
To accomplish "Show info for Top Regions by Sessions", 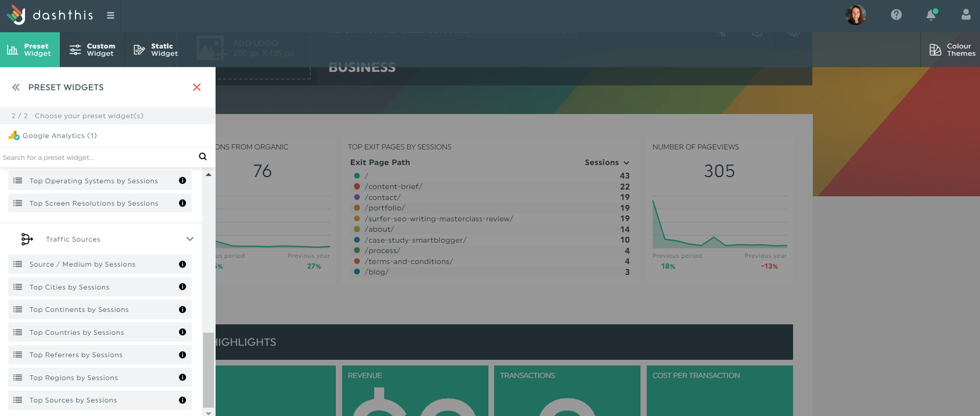I will point(182,377).
